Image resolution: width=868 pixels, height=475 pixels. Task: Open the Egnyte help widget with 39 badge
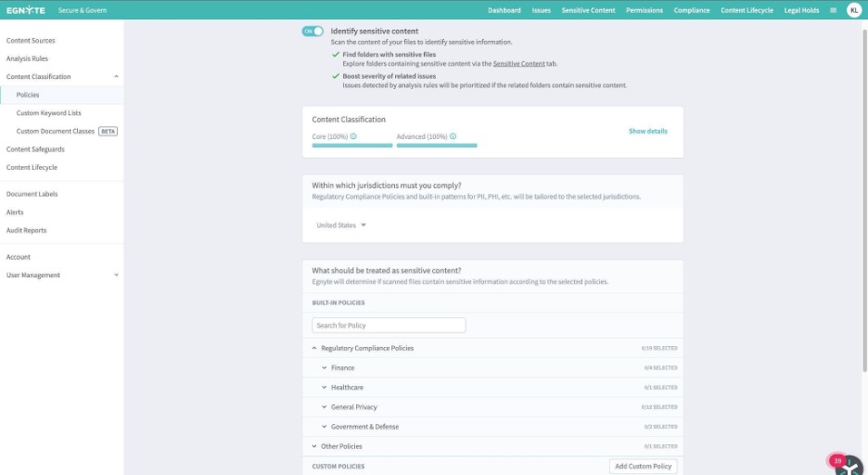coord(848,465)
